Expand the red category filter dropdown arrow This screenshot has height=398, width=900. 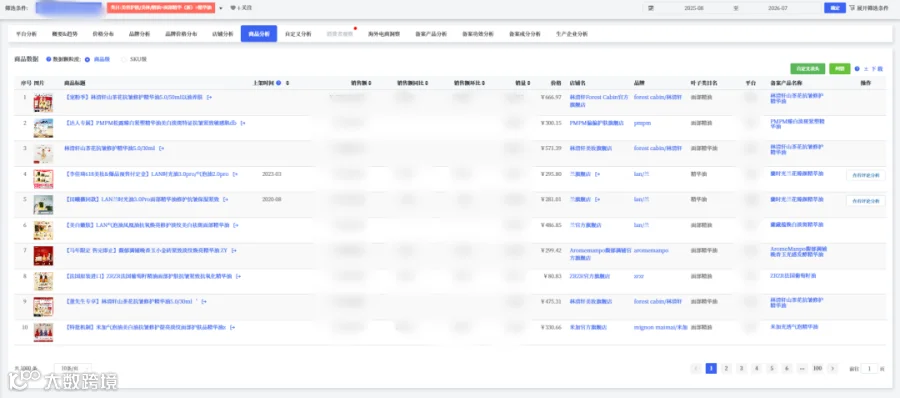pos(221,9)
